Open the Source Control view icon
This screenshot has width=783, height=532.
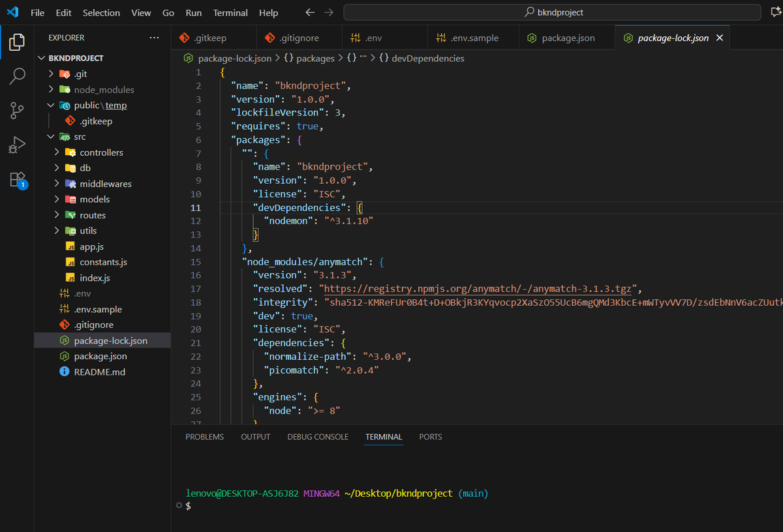point(17,111)
